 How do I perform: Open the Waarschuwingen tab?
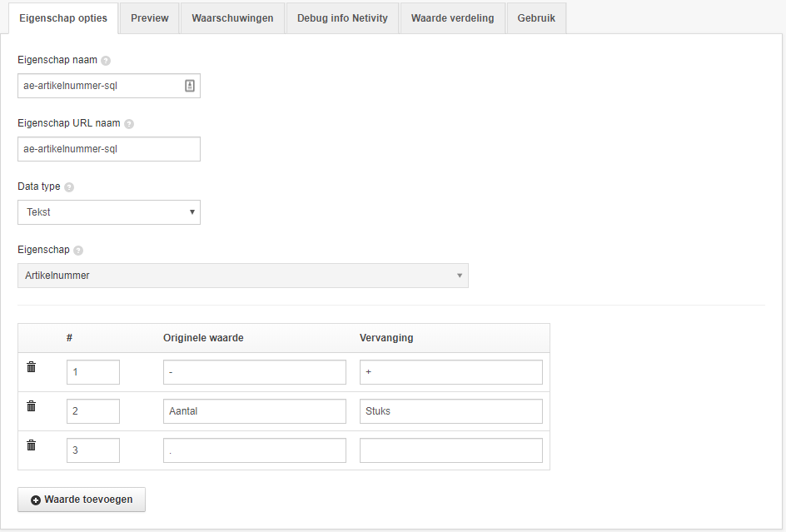[x=232, y=18]
